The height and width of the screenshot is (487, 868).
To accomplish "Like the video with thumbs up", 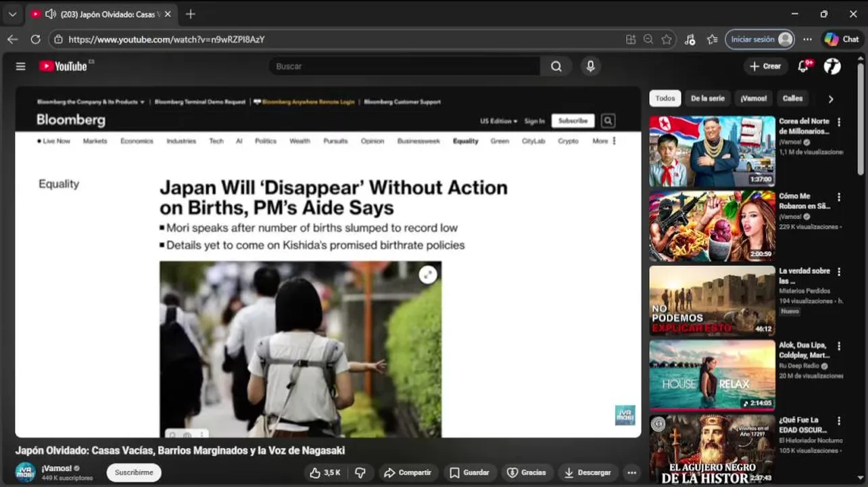I will pyautogui.click(x=324, y=473).
